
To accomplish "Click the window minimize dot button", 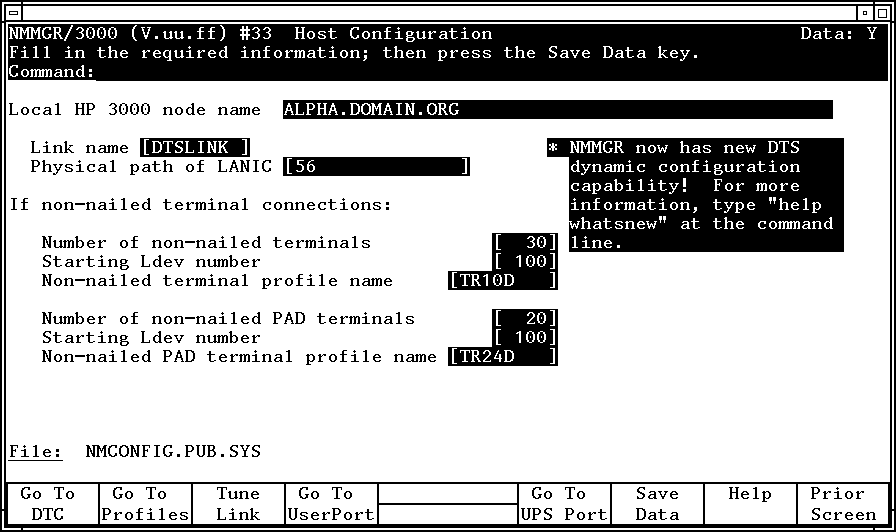I will (x=865, y=13).
